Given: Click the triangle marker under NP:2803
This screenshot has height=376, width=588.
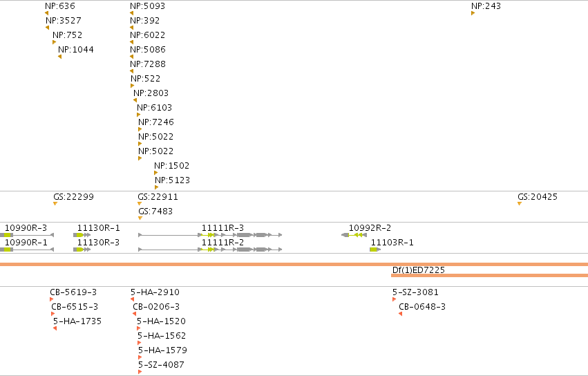Looking at the screenshot, I should 135,100.
